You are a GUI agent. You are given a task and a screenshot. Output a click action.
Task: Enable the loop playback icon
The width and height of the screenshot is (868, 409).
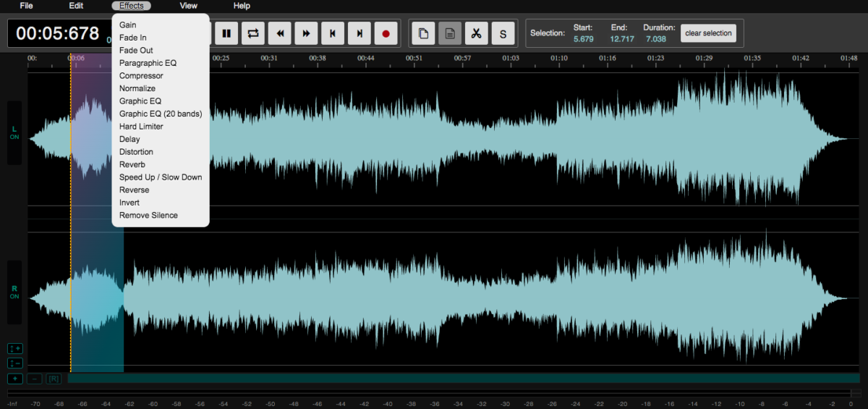click(x=253, y=33)
